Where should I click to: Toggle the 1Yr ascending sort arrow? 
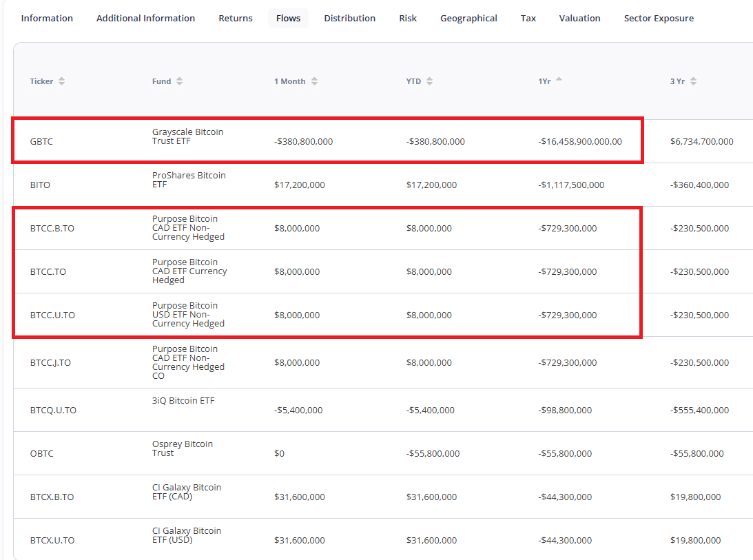tap(559, 80)
